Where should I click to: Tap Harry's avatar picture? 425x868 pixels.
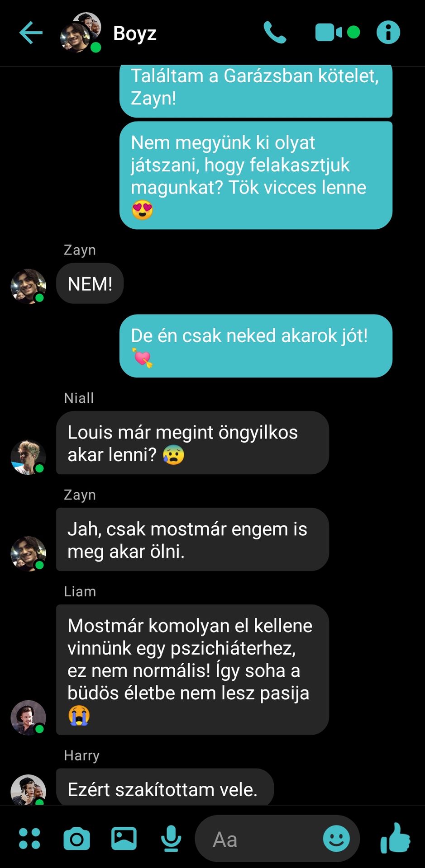tap(28, 790)
